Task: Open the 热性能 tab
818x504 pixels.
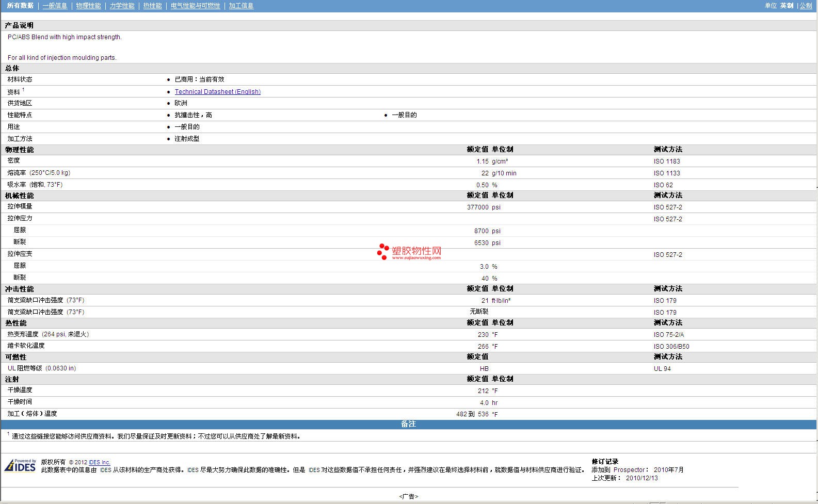Action: point(152,6)
